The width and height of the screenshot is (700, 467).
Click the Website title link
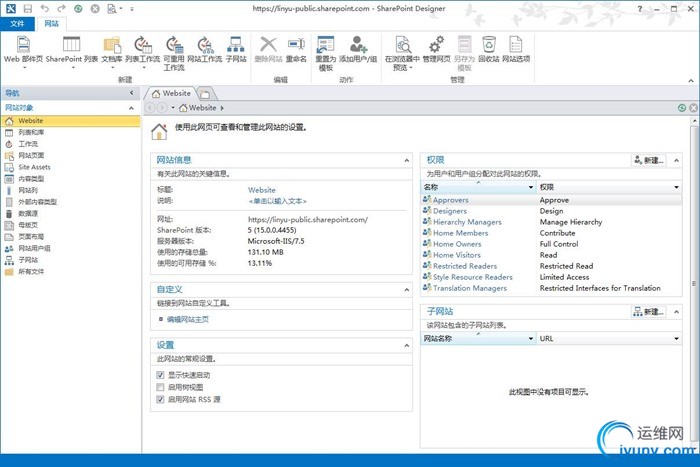pyautogui.click(x=262, y=190)
